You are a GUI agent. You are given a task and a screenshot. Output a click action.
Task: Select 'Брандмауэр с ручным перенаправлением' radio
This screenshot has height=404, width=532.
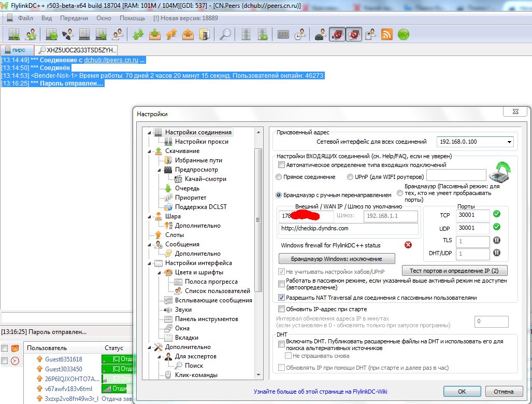[279, 195]
